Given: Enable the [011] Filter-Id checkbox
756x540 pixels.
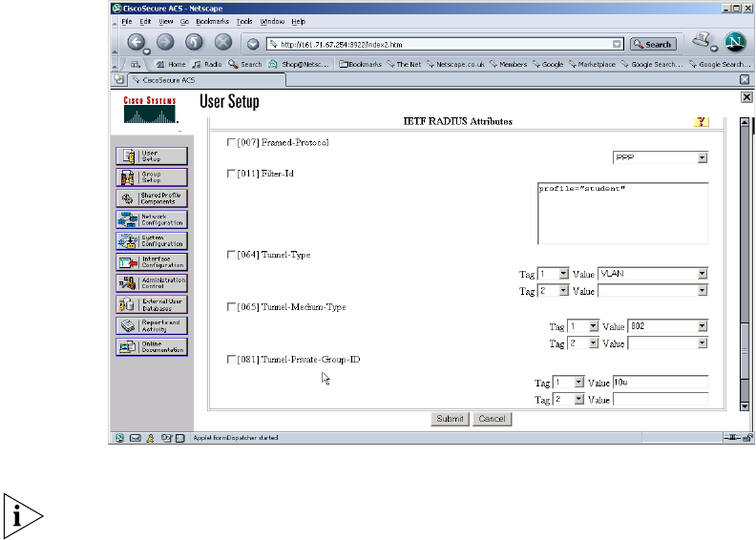Looking at the screenshot, I should (x=231, y=174).
